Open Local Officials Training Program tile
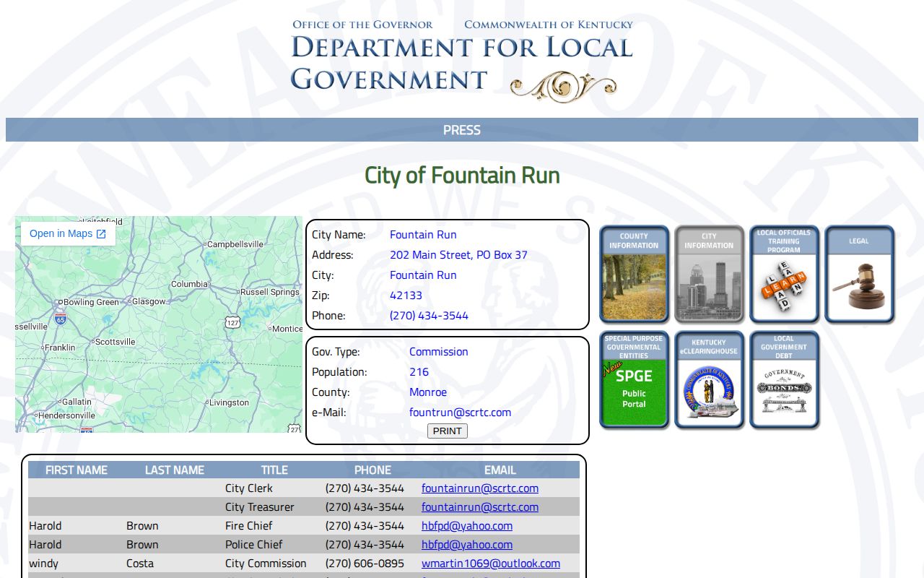The width and height of the screenshot is (924, 578). pyautogui.click(x=784, y=274)
